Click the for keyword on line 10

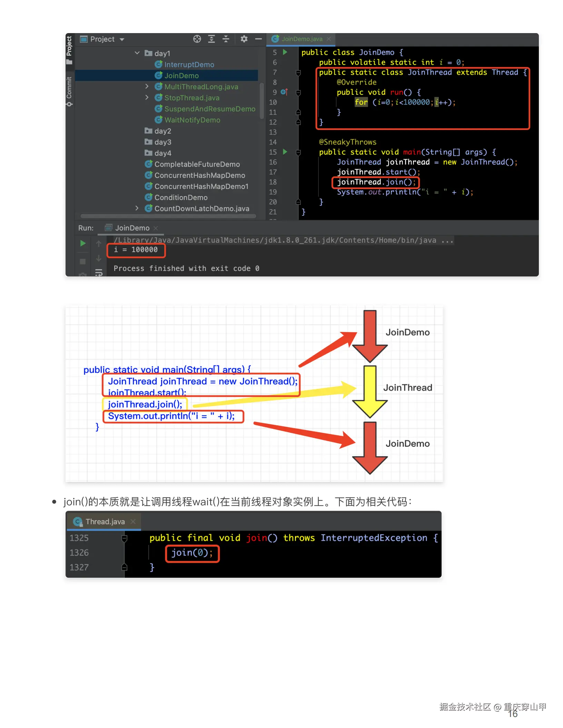coord(361,102)
